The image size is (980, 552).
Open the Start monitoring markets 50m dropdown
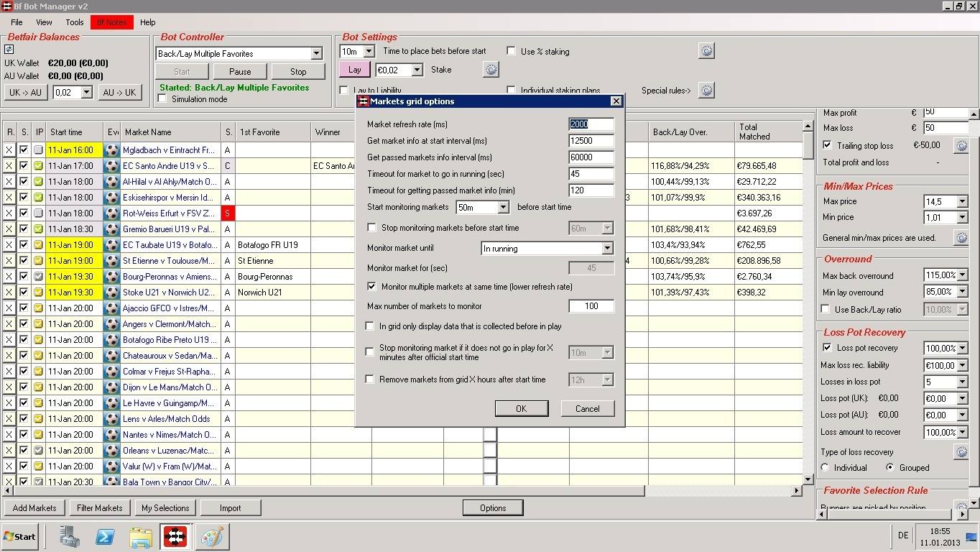pos(503,207)
